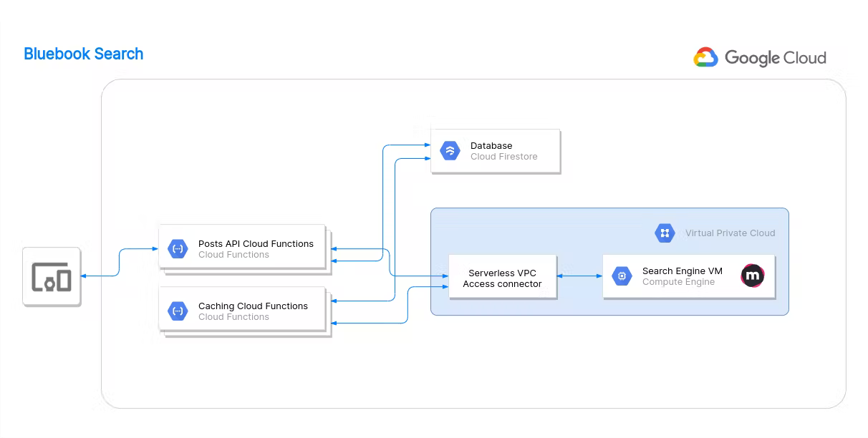Click the Caching Cloud Functions icon
The height and width of the screenshot is (438, 868).
(178, 311)
